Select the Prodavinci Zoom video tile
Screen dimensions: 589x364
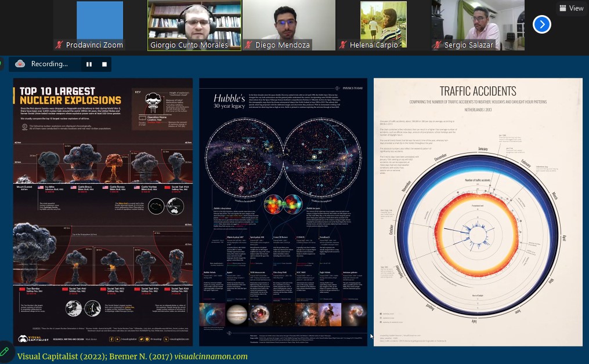[x=100, y=25]
